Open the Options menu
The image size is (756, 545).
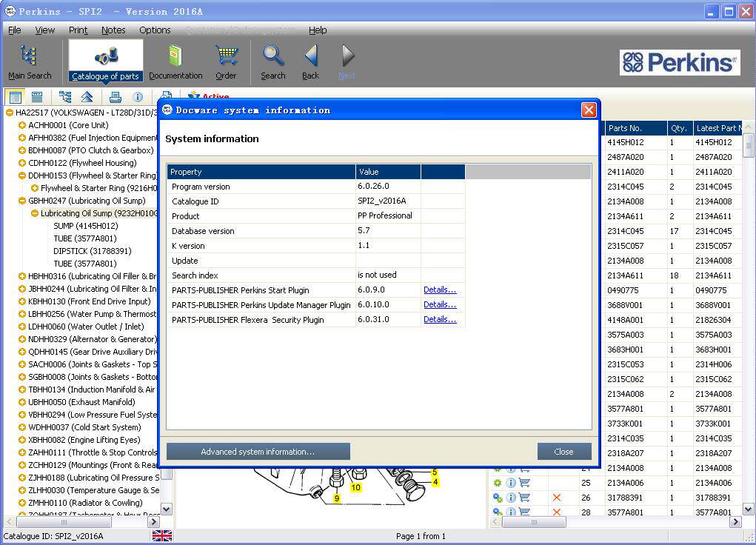(155, 30)
